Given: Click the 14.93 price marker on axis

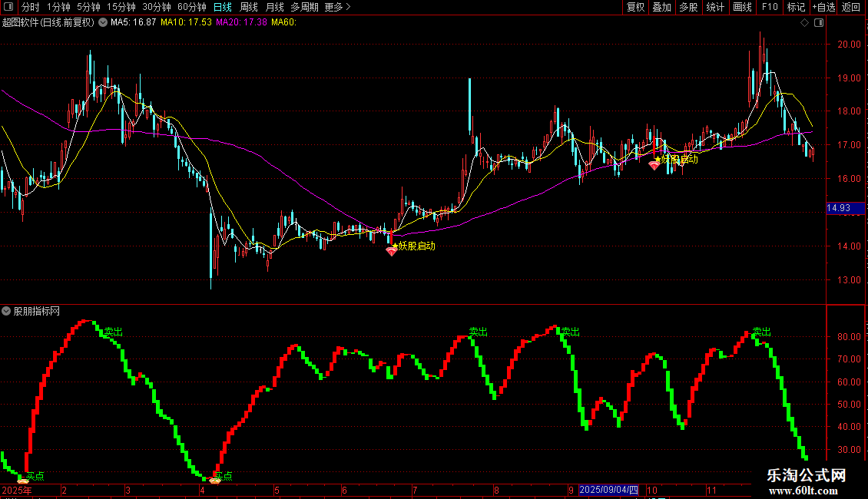Looking at the screenshot, I should pyautogui.click(x=845, y=208).
